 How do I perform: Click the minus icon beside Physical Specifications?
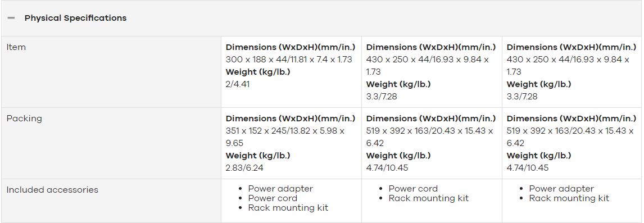point(11,18)
